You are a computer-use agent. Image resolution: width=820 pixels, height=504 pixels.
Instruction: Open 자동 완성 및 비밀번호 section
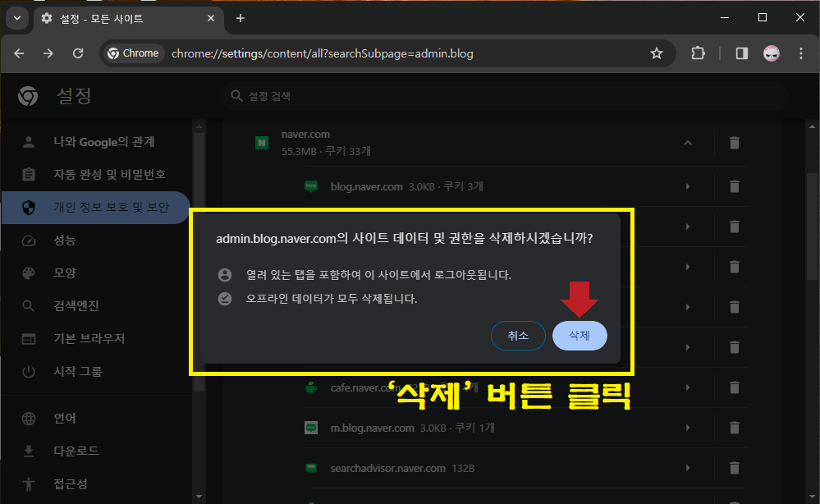95,174
